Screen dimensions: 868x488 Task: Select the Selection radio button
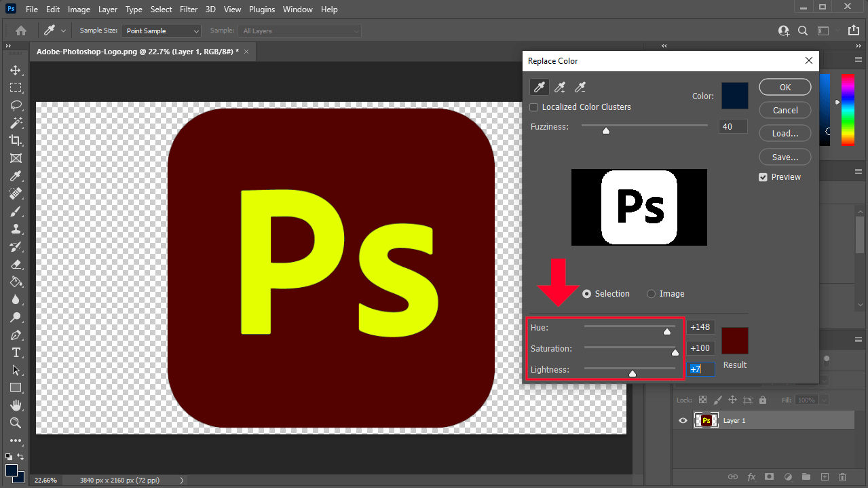coord(586,294)
